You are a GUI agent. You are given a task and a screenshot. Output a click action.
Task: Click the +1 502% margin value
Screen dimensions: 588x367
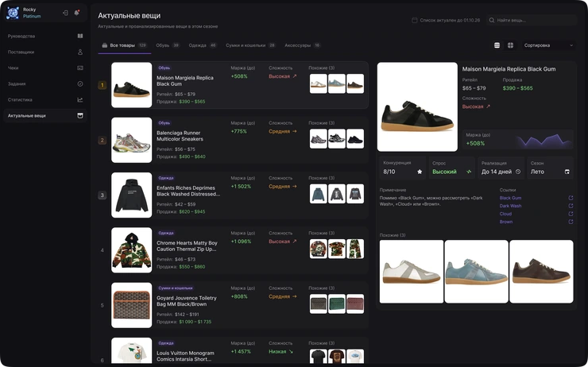click(241, 187)
